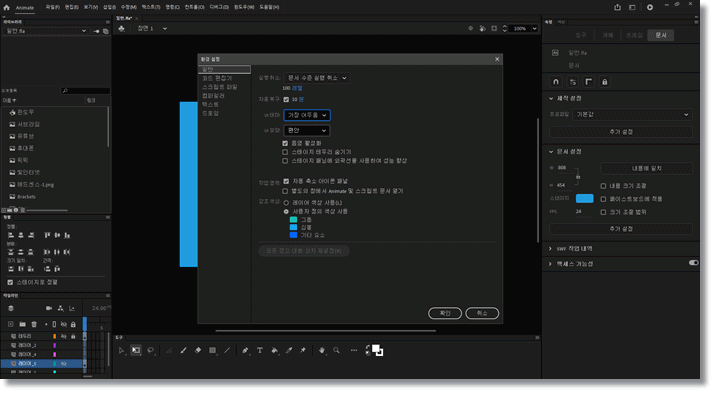Select the Rectangle tool
Screen dimensions: 712x406
[213, 351]
